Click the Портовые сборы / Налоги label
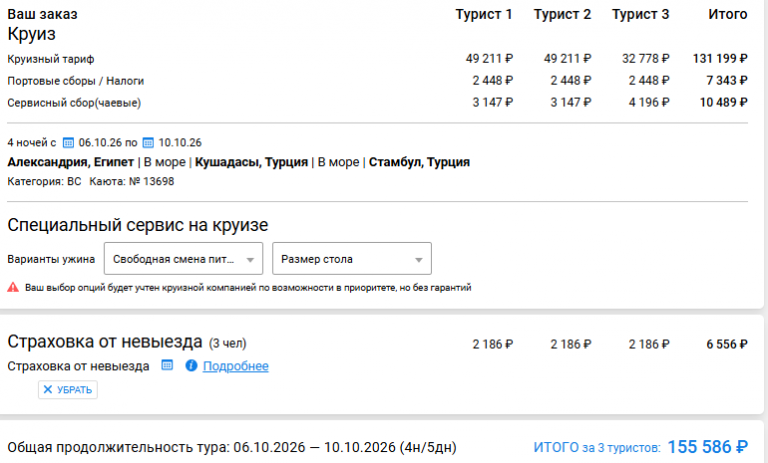Screen dimensions: 768x463 tap(75, 81)
